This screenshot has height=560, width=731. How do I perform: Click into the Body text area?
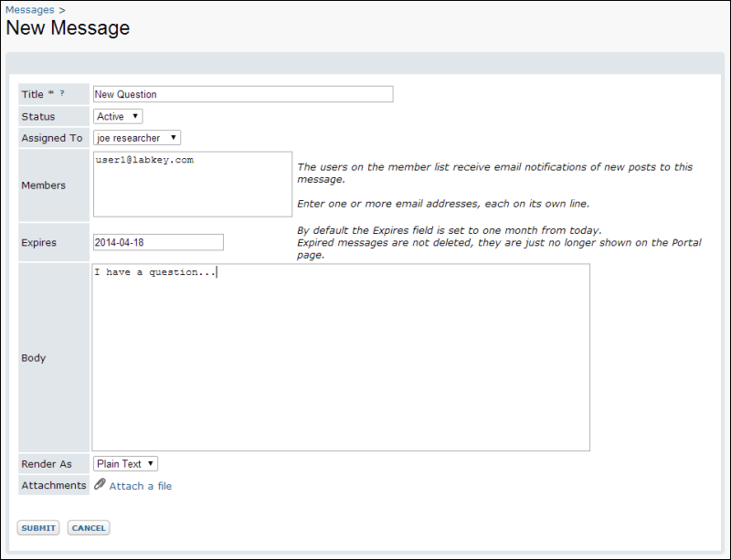(x=341, y=357)
